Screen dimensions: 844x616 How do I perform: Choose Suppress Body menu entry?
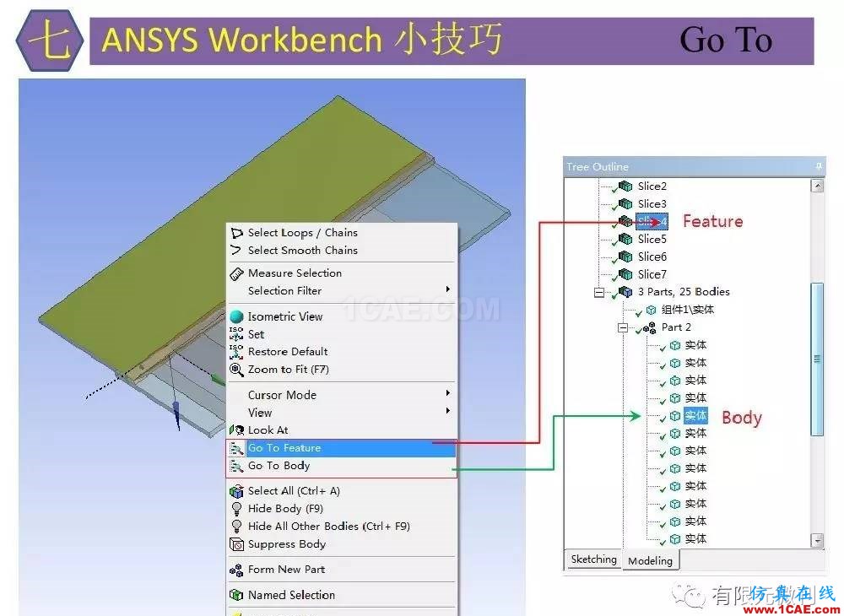click(x=341, y=544)
